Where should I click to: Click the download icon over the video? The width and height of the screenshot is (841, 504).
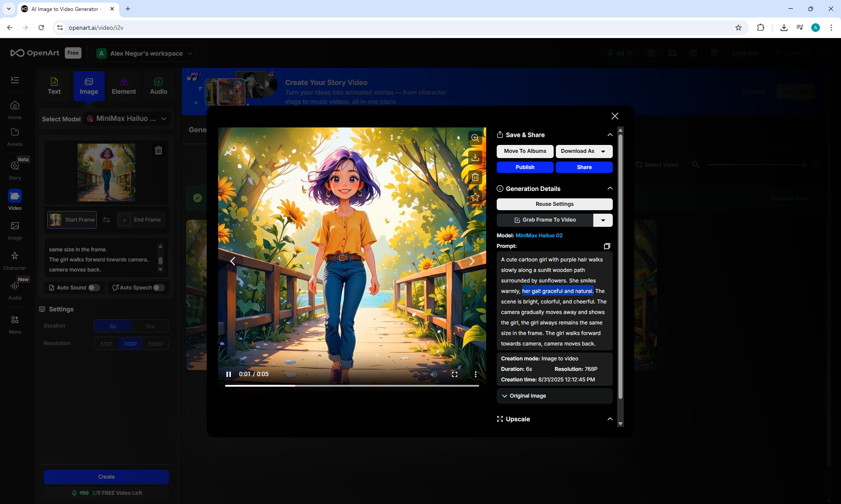(475, 157)
